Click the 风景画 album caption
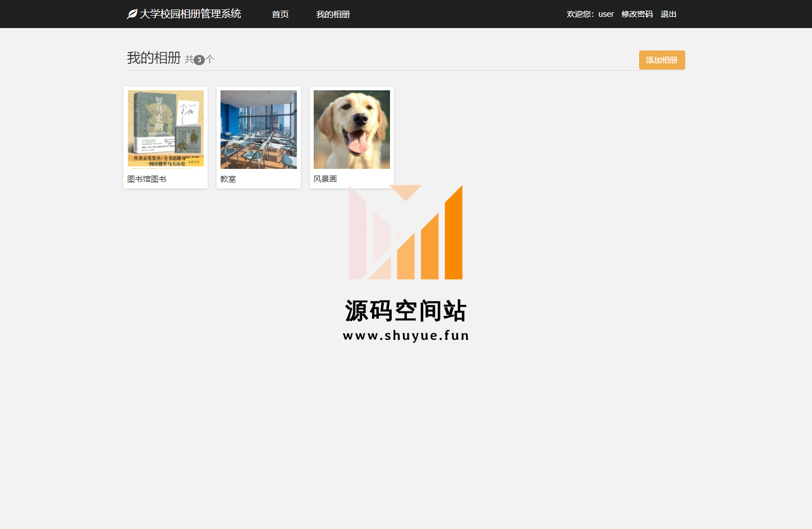The height and width of the screenshot is (529, 812). 325,179
